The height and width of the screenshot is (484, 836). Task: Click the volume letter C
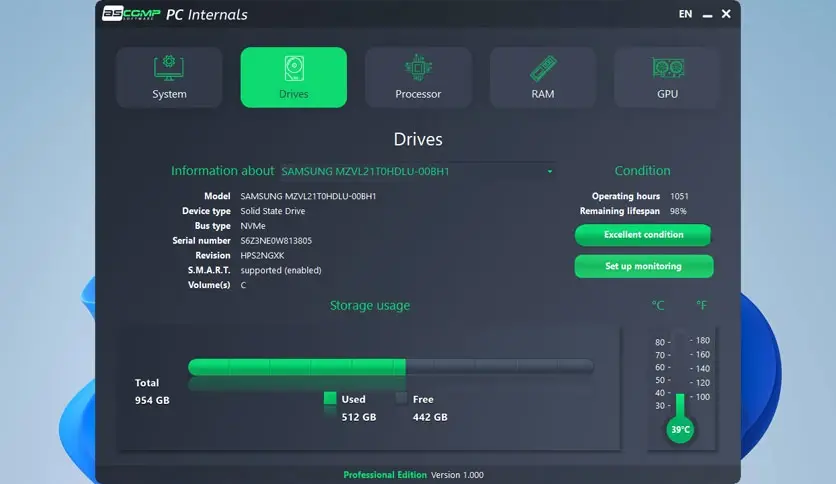click(243, 285)
